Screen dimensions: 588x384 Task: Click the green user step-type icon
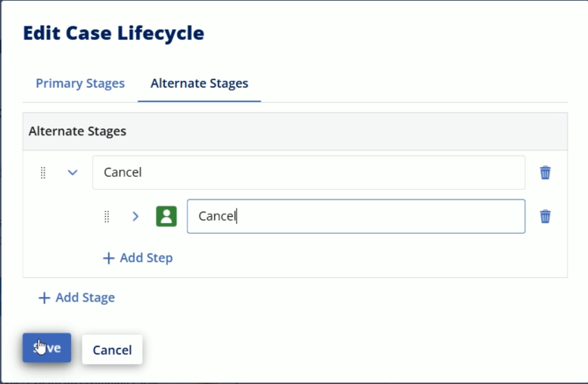(x=166, y=216)
